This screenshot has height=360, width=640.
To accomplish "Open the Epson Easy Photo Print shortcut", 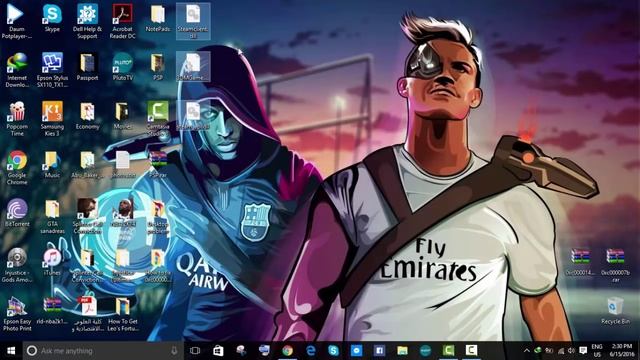I will [x=17, y=313].
